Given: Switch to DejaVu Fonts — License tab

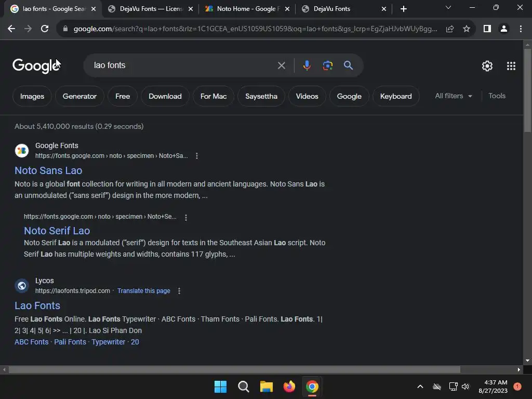Looking at the screenshot, I should (151, 9).
